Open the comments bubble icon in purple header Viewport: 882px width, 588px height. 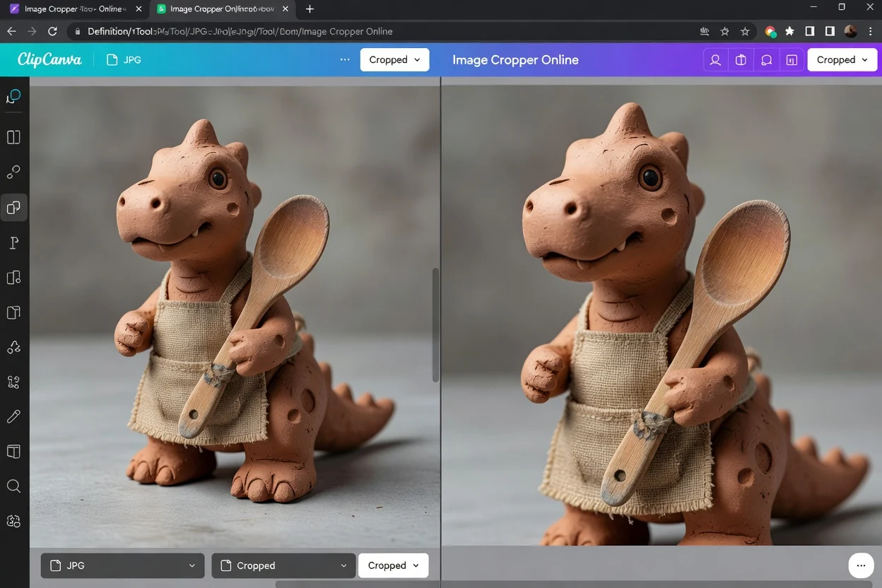[x=766, y=60]
